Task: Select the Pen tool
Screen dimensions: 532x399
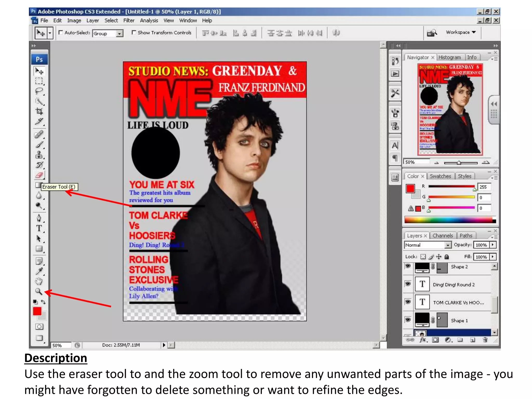Action: point(39,218)
